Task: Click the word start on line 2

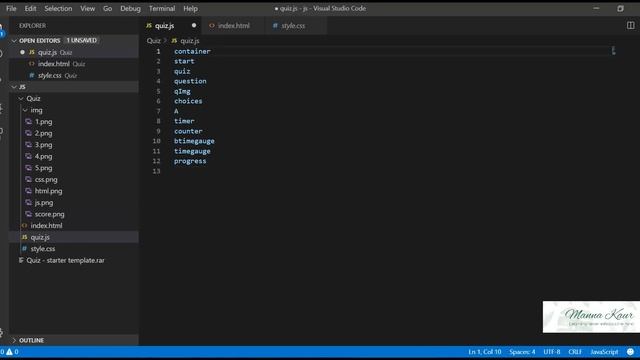Action: click(x=184, y=61)
